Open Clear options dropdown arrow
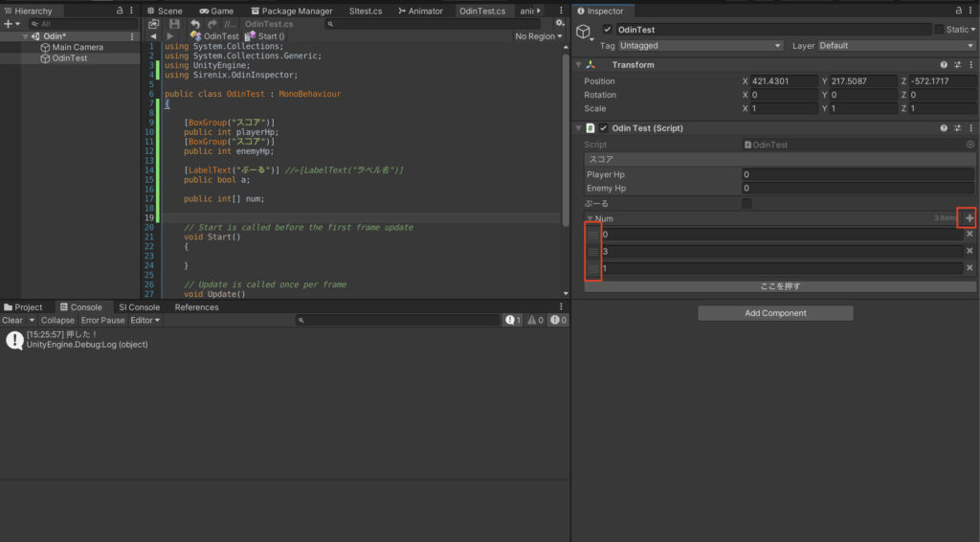 pyautogui.click(x=32, y=320)
